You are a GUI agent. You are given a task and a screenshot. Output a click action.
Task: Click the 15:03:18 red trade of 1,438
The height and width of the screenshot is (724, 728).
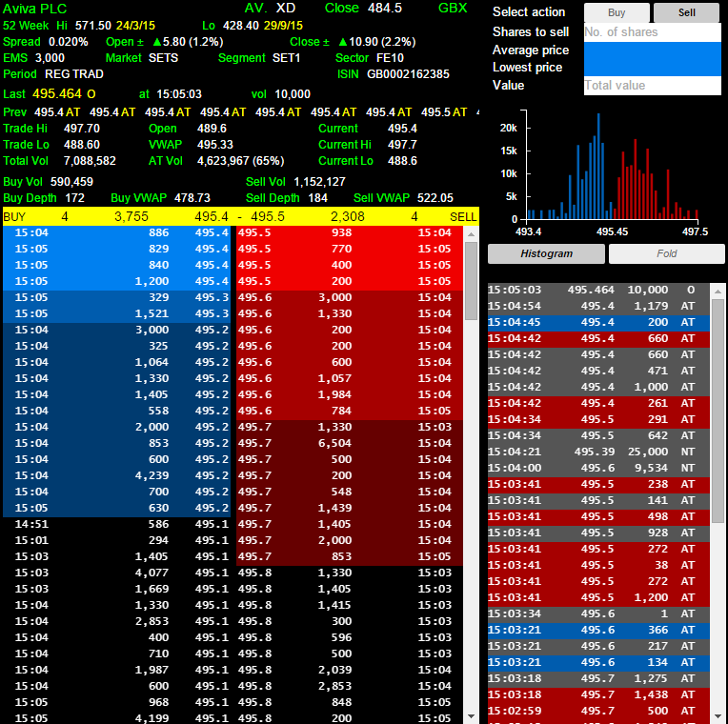point(598,694)
